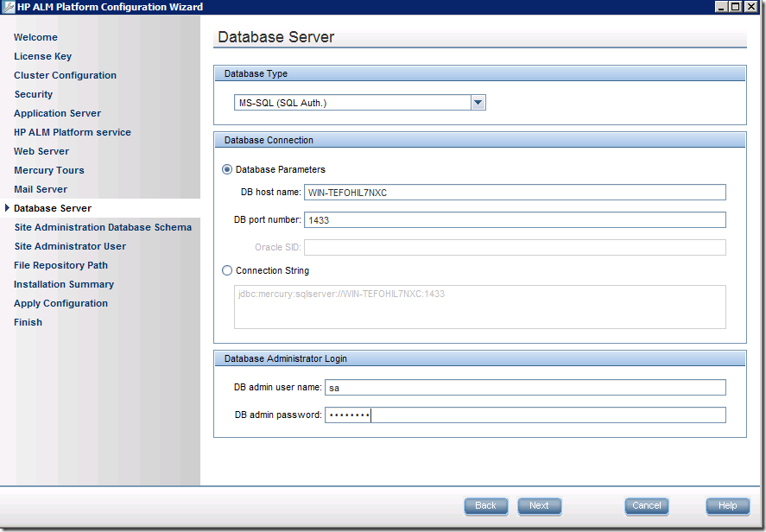Click the Next button

(x=540, y=506)
